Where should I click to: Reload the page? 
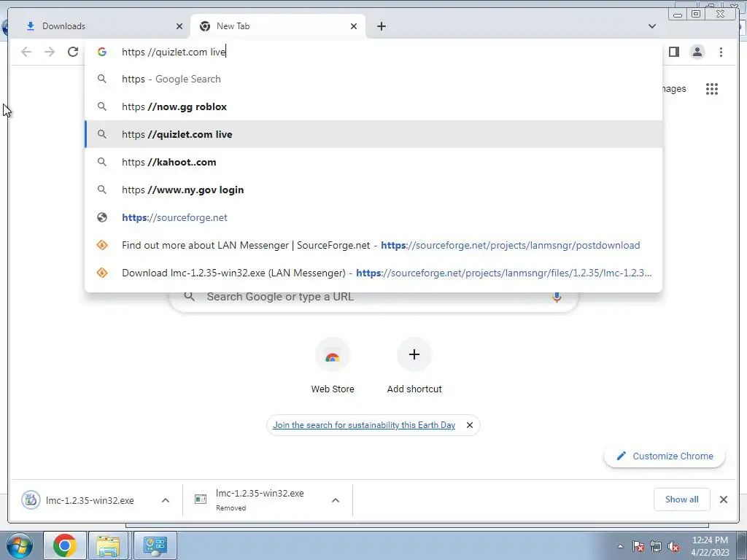[72, 52]
